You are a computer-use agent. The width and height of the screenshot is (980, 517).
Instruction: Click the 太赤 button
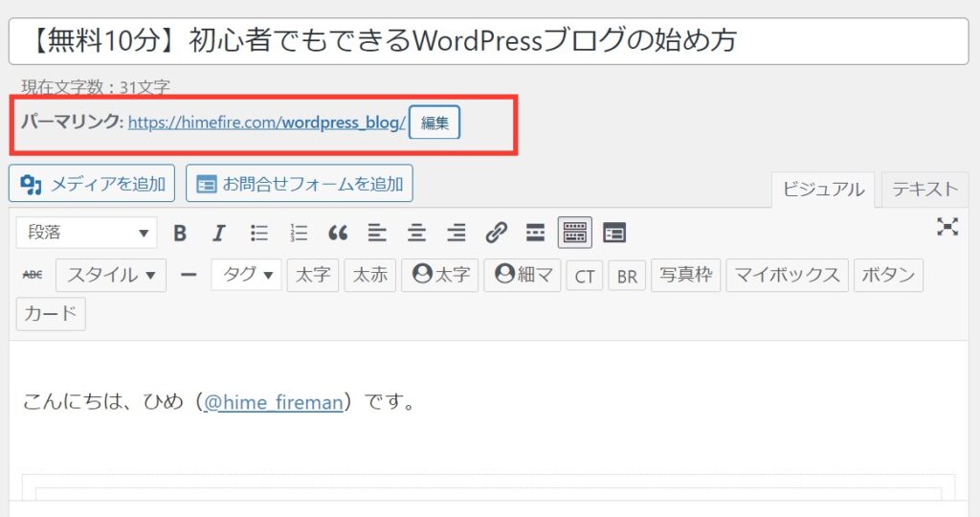click(370, 275)
